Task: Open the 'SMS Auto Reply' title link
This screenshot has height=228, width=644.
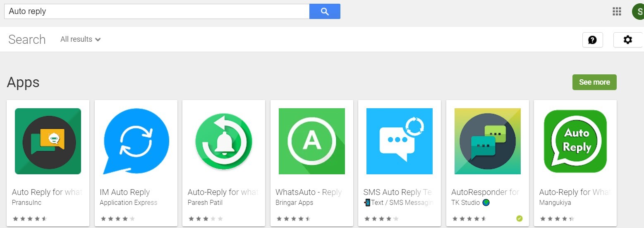Action: [x=398, y=192]
